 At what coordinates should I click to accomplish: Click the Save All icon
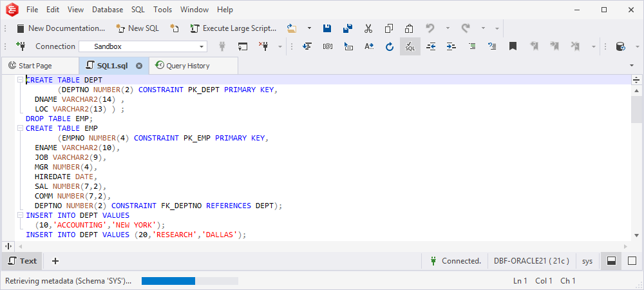click(x=348, y=28)
